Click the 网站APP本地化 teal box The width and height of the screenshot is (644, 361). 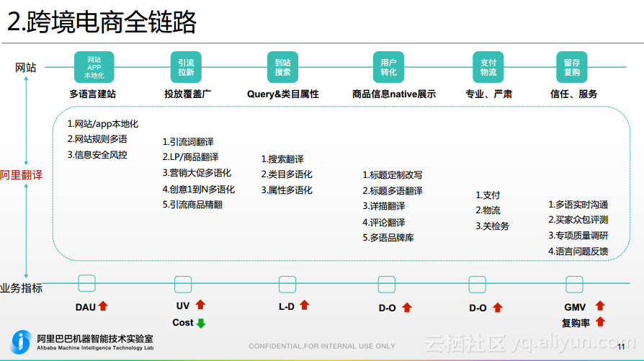(x=94, y=67)
